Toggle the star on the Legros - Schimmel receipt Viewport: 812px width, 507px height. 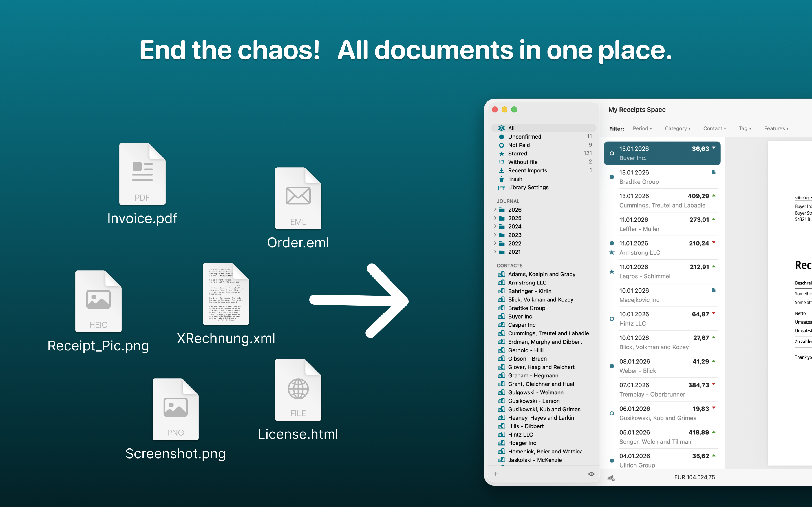pos(612,272)
